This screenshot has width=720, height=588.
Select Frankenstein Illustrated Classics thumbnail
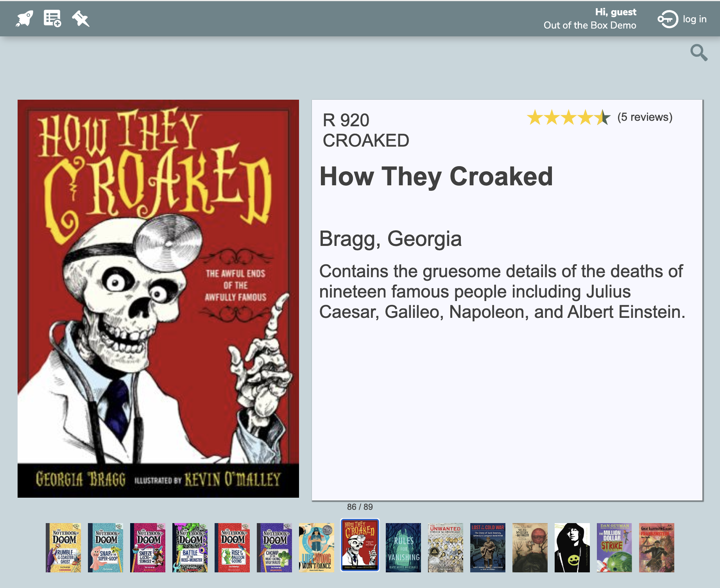(657, 548)
